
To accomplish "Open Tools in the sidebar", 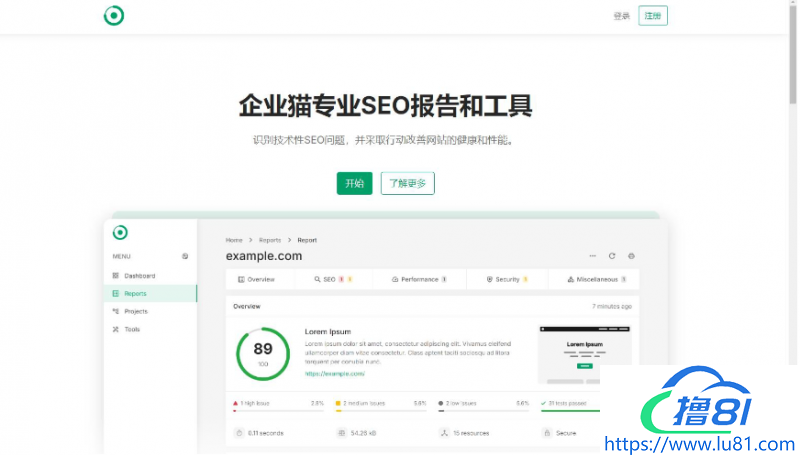I will pos(131,329).
